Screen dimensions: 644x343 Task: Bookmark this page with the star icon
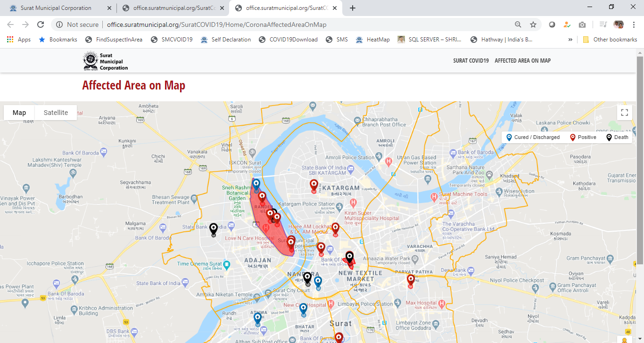[x=533, y=24]
